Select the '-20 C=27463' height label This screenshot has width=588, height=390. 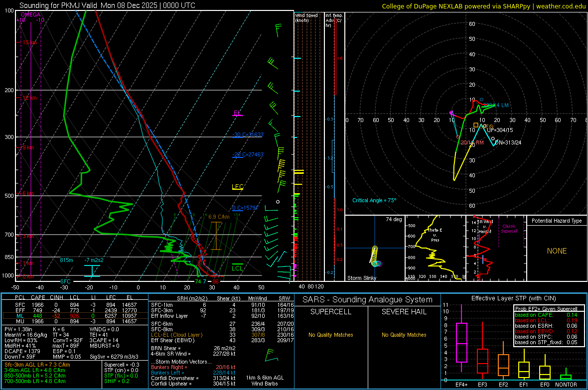[248, 154]
